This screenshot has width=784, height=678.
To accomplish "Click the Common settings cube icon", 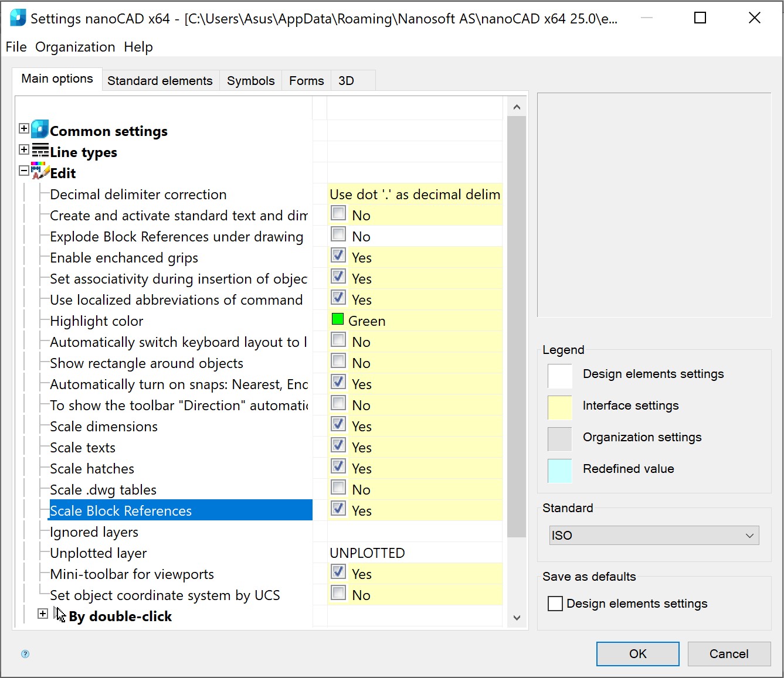I will point(40,130).
